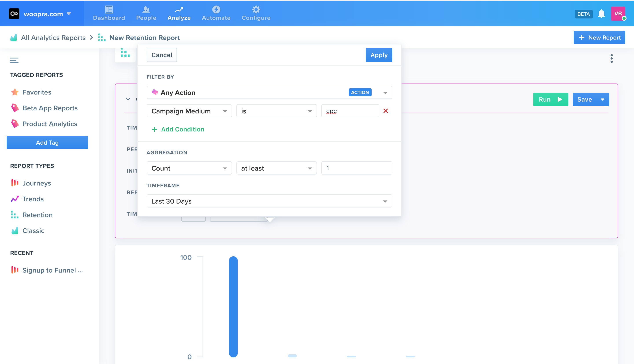This screenshot has height=364, width=634.
Task: Select Journeys report type
Action: pos(37,183)
